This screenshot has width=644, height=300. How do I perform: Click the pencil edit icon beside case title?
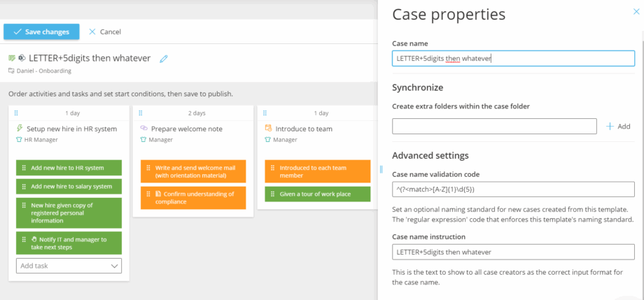click(164, 59)
